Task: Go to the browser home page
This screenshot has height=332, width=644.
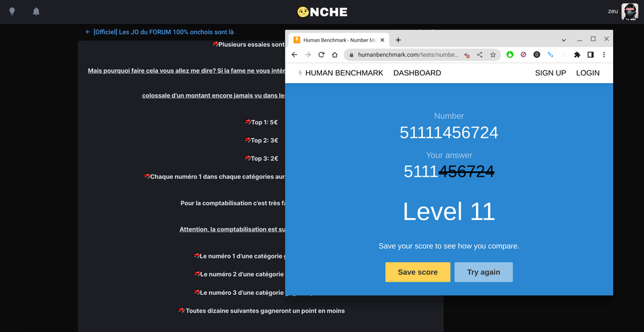Action: coord(335,55)
